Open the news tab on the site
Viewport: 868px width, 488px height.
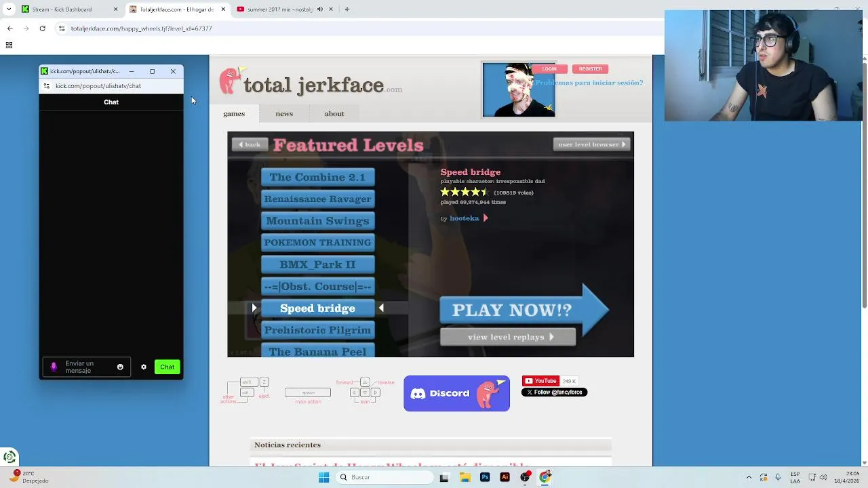click(x=284, y=114)
